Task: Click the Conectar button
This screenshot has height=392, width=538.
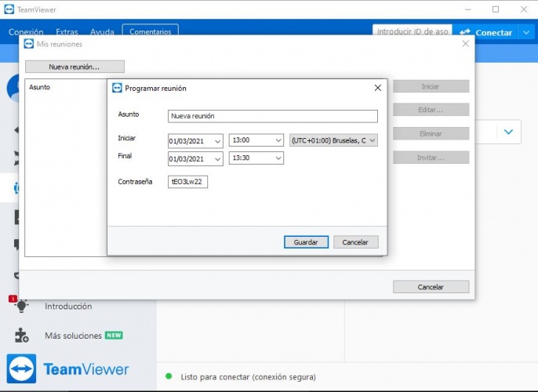Action: coord(485,33)
